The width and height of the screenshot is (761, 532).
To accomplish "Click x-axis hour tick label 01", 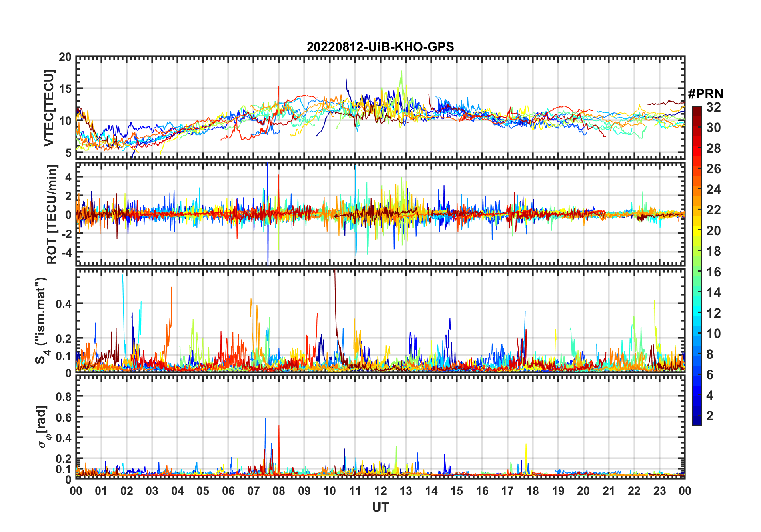I will click(101, 491).
